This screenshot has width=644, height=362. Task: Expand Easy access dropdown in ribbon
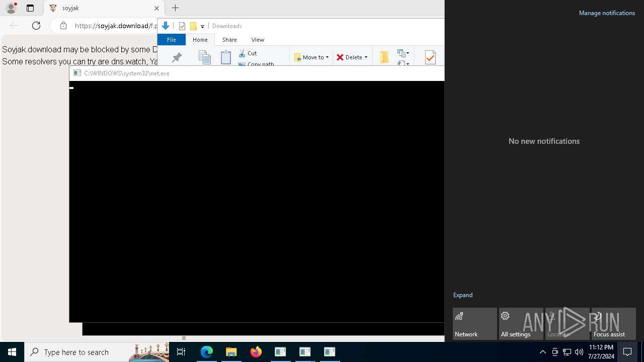click(403, 63)
